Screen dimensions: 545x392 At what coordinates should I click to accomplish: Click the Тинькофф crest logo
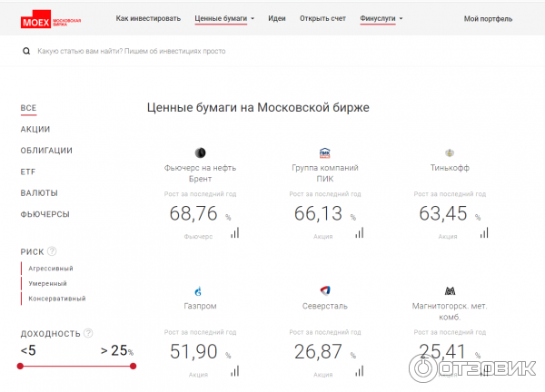(449, 152)
